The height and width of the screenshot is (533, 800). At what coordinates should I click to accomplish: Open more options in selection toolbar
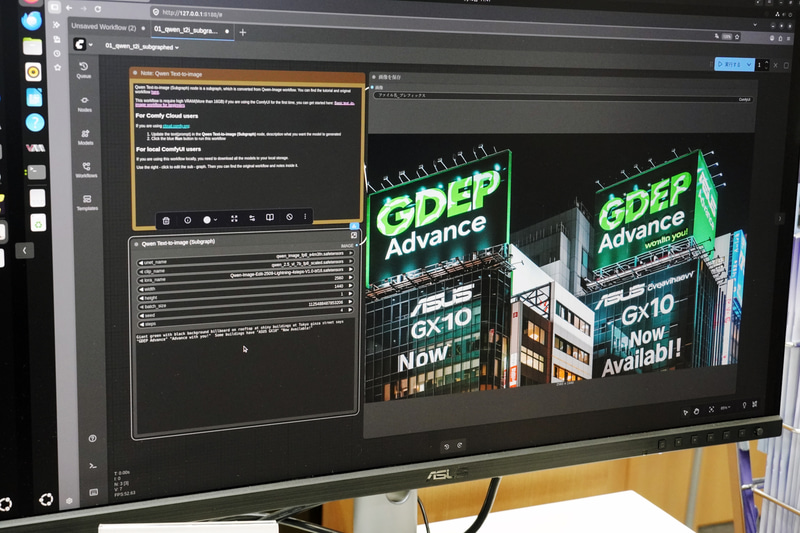305,216
